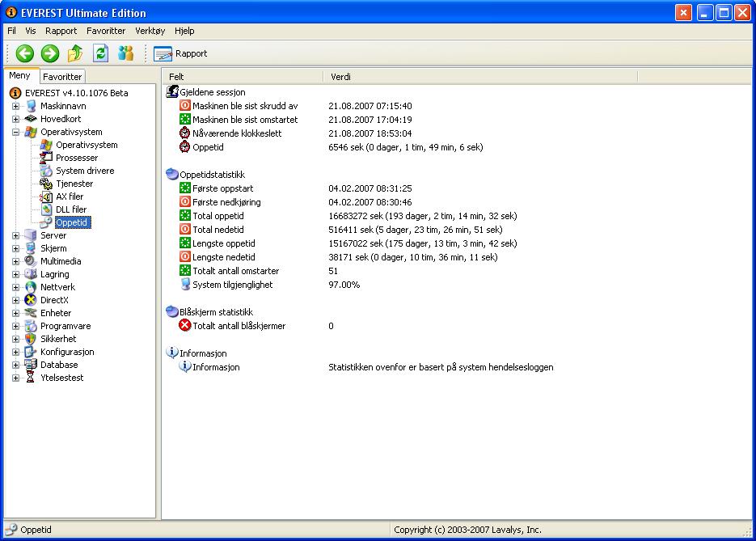
Task: Click the green refresh toolbar icon
Action: coord(100,53)
